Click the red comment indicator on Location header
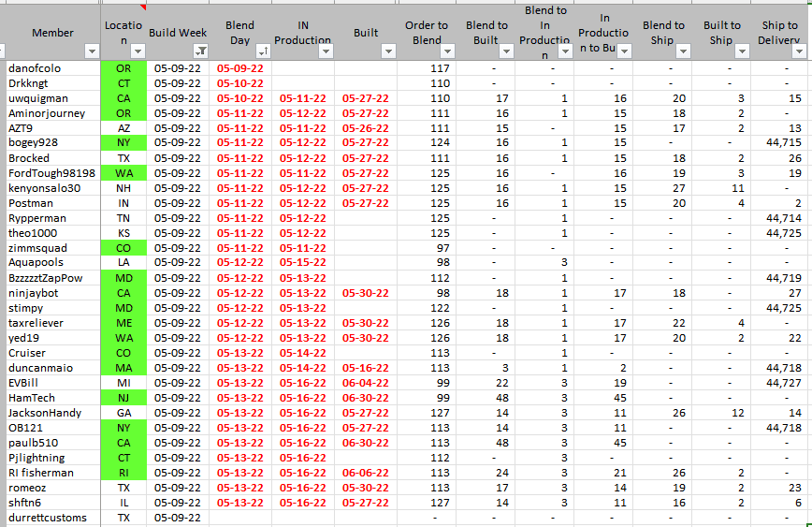The height and width of the screenshot is (527, 812). click(143, 7)
